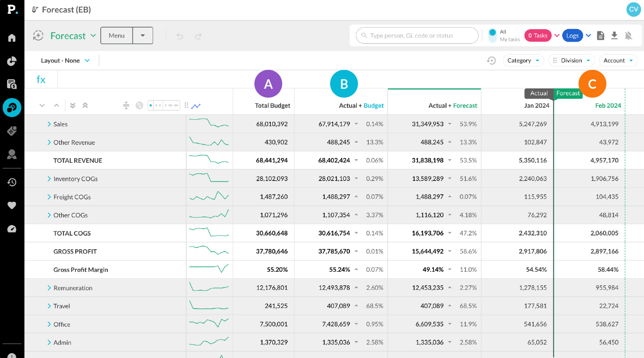Viewport: 644px width, 358px height.
Task: Click the 0 Tasks button
Action: tap(538, 35)
